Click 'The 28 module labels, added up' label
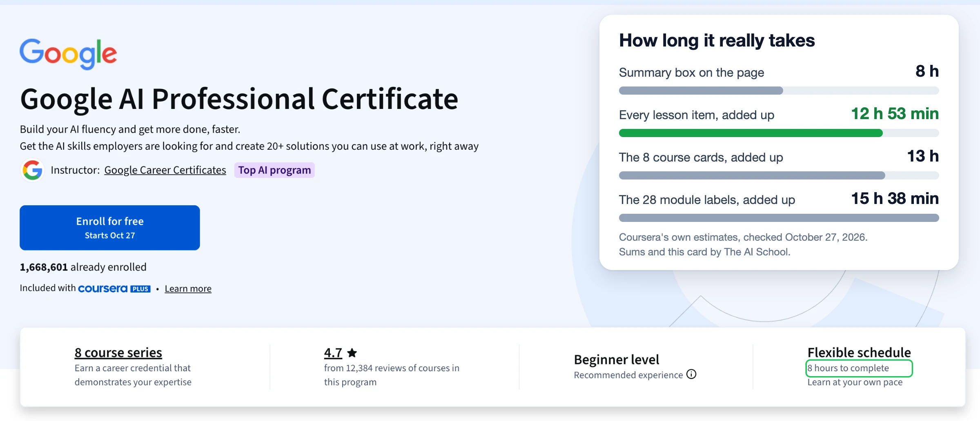Screen dimensions: 980x421 (707, 200)
